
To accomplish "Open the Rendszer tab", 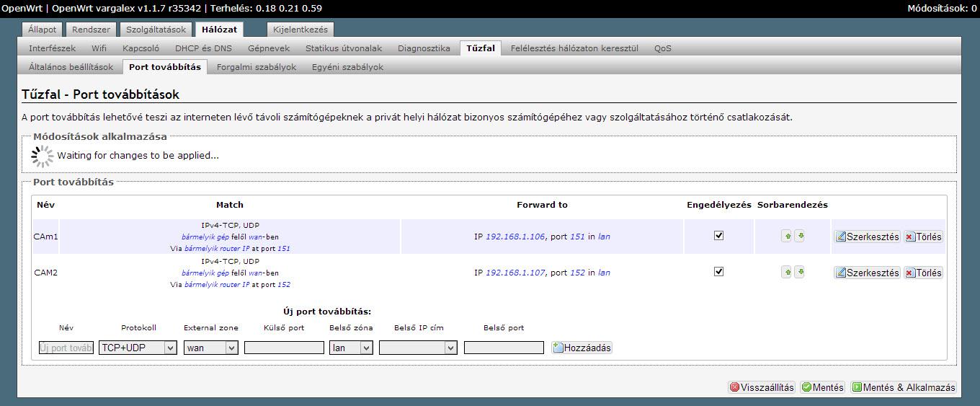I will tap(91, 30).
